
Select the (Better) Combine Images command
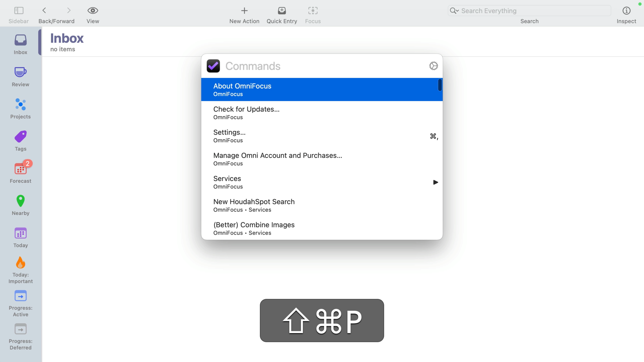pyautogui.click(x=322, y=228)
